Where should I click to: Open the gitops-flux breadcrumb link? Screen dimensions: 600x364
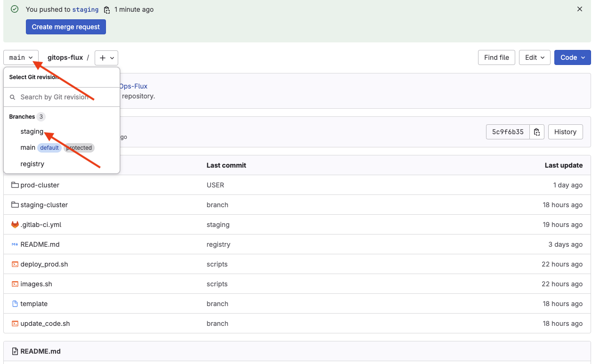pos(65,57)
